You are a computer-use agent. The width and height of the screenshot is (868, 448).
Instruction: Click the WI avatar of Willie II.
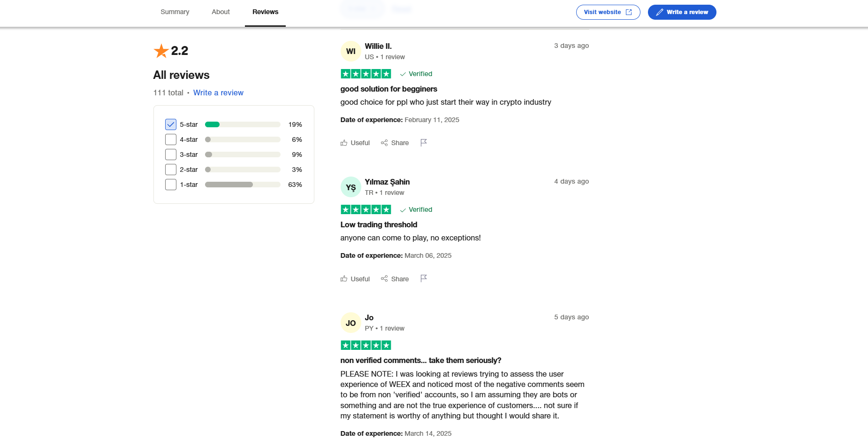[350, 51]
